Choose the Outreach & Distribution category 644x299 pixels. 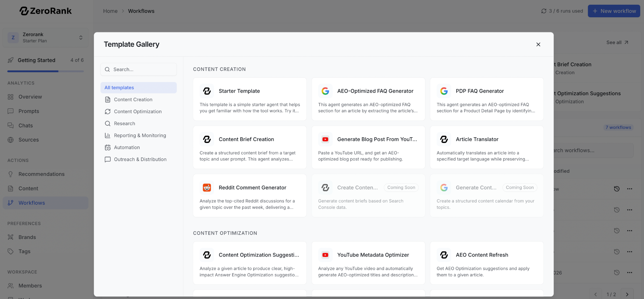click(x=140, y=159)
